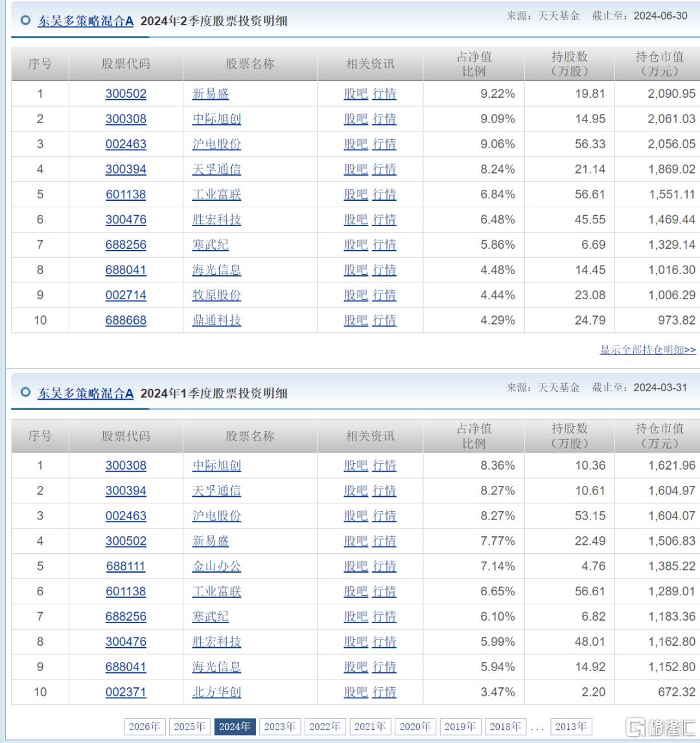700x743 pixels.
Task: Open 东吴多策略混合A link in Q2 header
Action: point(86,21)
